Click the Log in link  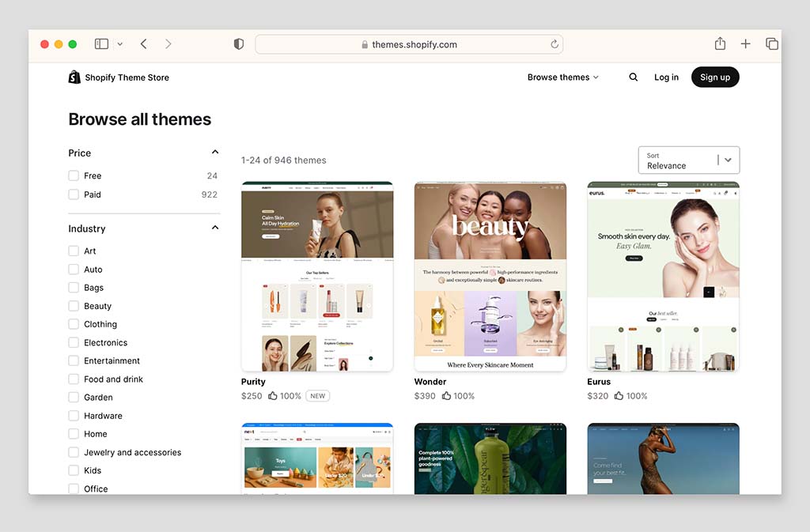[x=666, y=77]
